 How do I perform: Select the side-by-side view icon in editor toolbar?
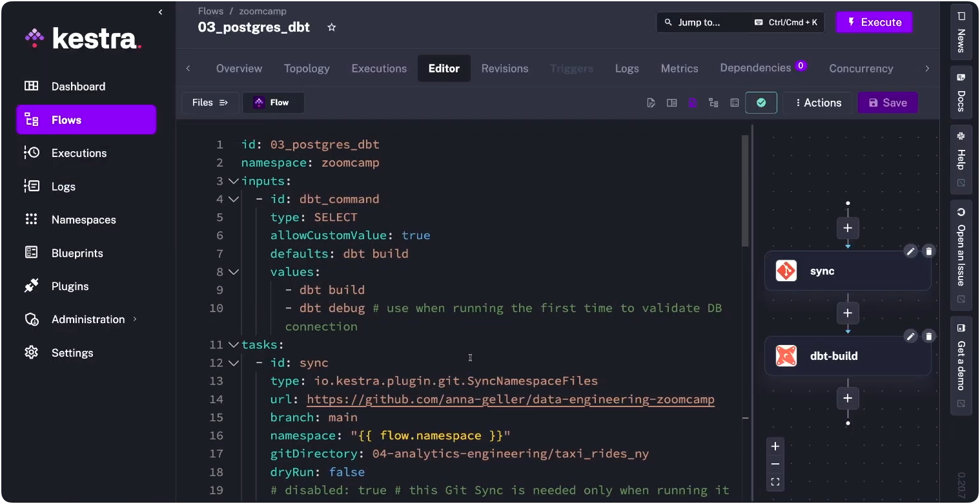point(671,102)
